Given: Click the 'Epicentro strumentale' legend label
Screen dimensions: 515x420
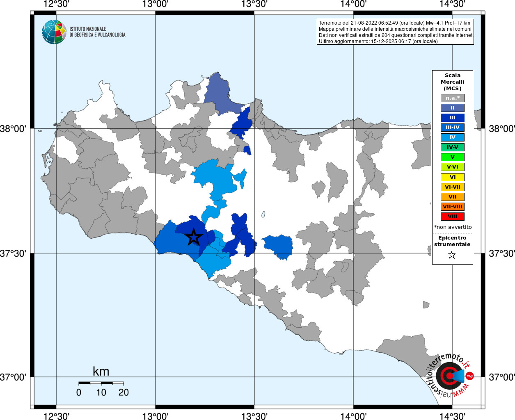Looking at the screenshot, I should pos(452,241).
